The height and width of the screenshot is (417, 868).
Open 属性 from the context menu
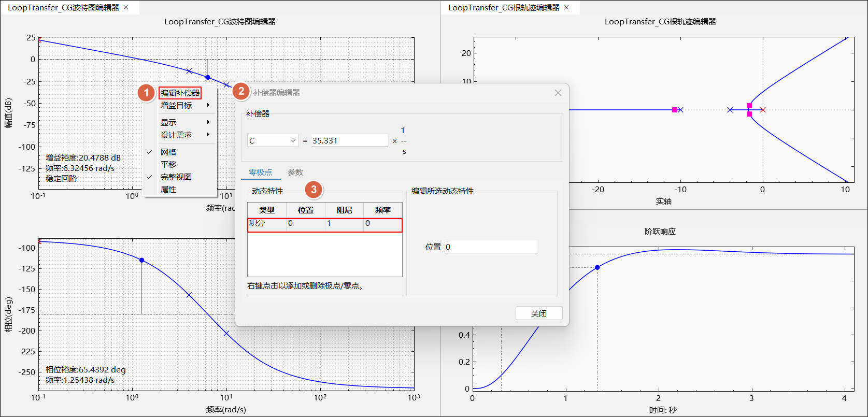click(168, 189)
